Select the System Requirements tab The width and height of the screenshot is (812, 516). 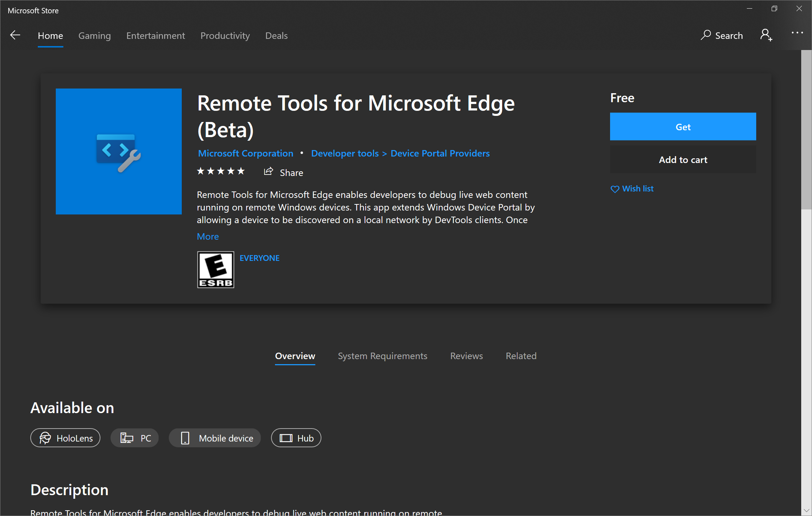tap(382, 356)
